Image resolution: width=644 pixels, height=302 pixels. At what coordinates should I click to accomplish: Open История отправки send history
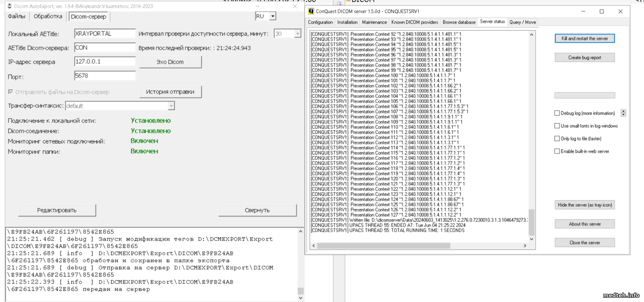170,92
